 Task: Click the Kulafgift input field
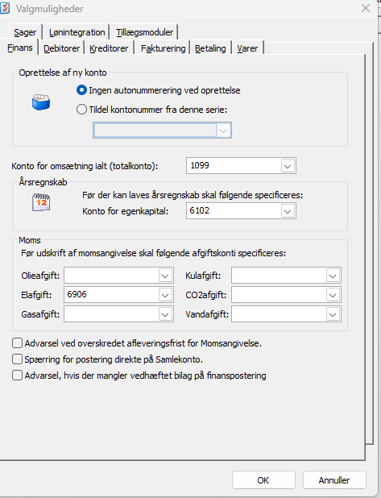(279, 276)
